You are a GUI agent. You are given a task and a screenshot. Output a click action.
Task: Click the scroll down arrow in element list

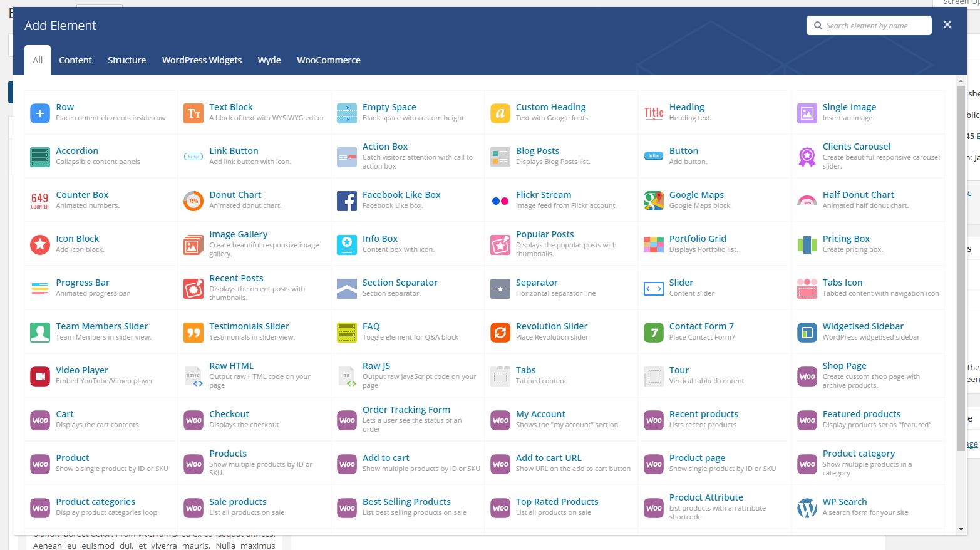pos(961,529)
